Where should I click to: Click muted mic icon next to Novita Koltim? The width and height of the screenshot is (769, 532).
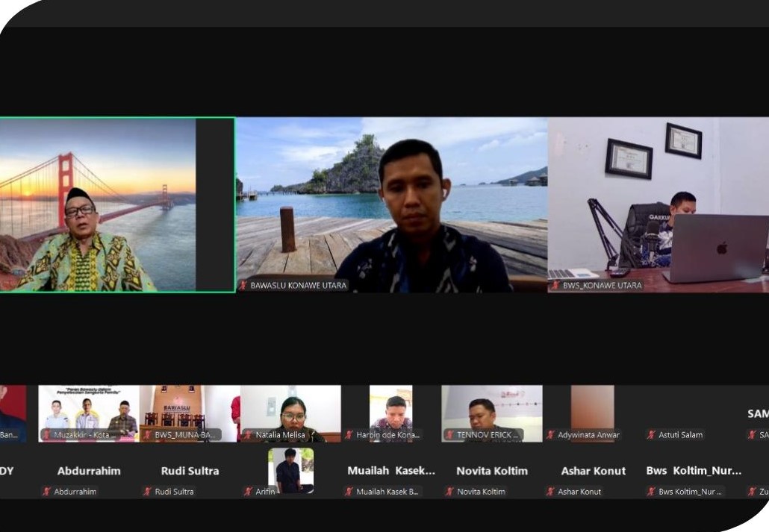point(449,492)
